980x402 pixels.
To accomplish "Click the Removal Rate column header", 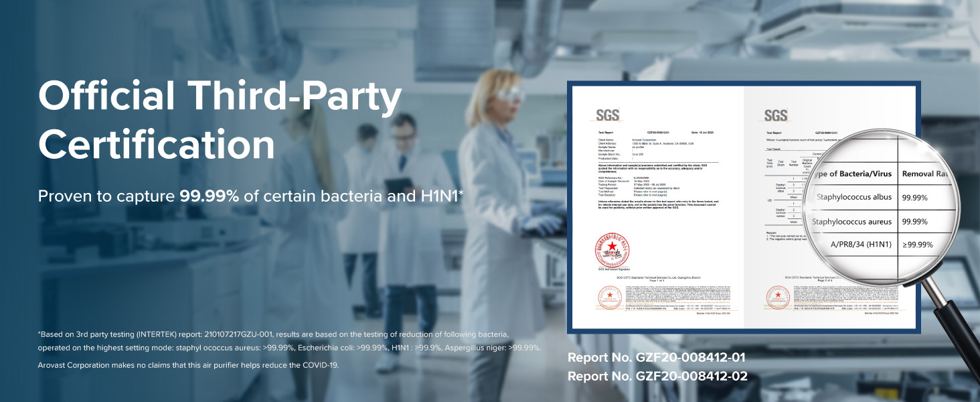I will [x=925, y=174].
